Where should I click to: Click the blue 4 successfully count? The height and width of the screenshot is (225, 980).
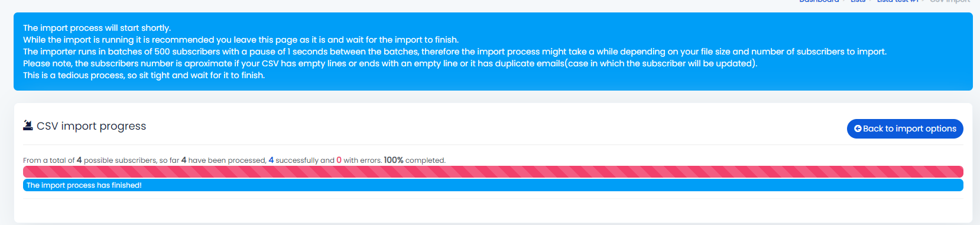point(271,160)
